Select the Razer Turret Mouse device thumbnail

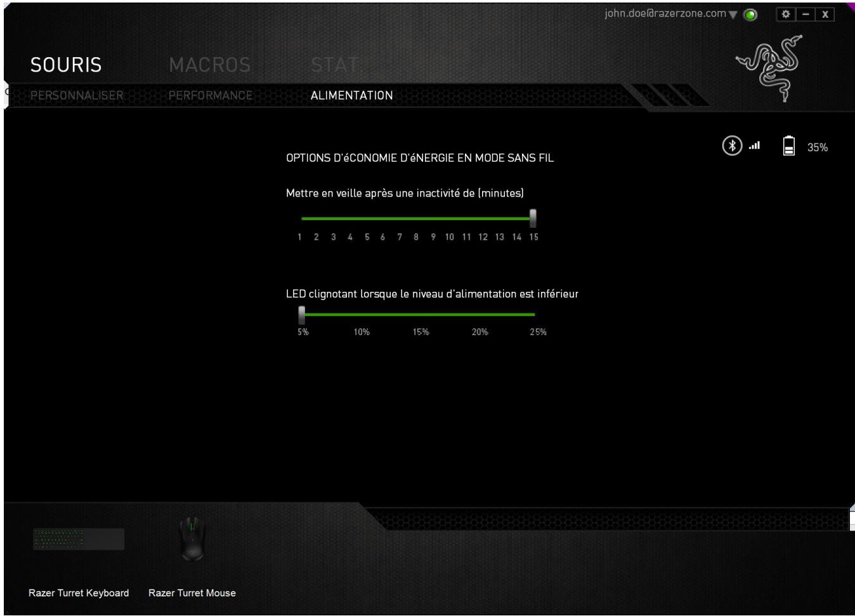[x=192, y=539]
